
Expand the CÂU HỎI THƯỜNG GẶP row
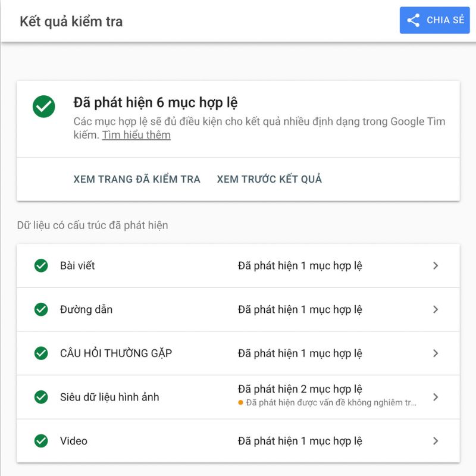[434, 353]
